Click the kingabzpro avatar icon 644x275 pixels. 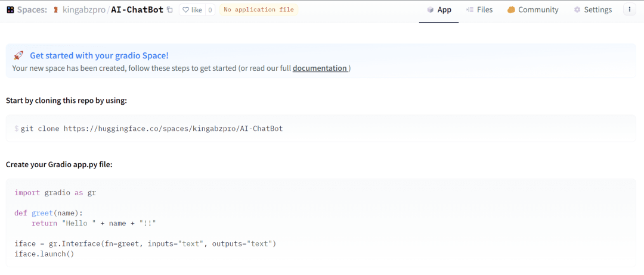coord(56,10)
